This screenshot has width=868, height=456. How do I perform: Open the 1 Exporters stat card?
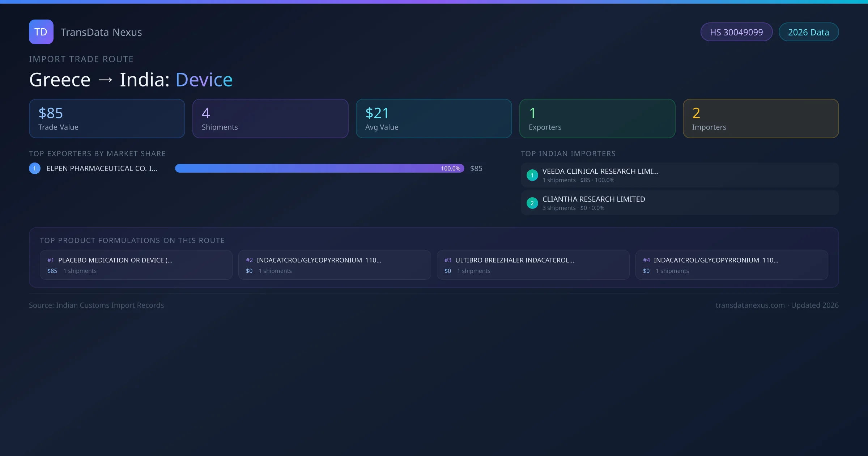point(597,119)
